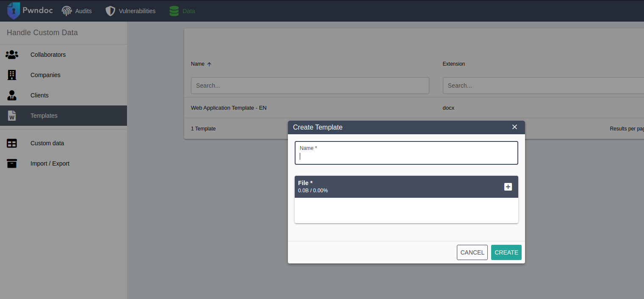
Task: Click the Templates document icon
Action: 12,116
